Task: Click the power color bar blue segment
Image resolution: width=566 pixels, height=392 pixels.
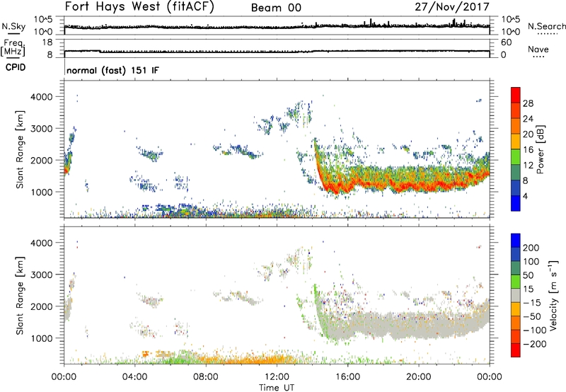Action: coord(516,203)
